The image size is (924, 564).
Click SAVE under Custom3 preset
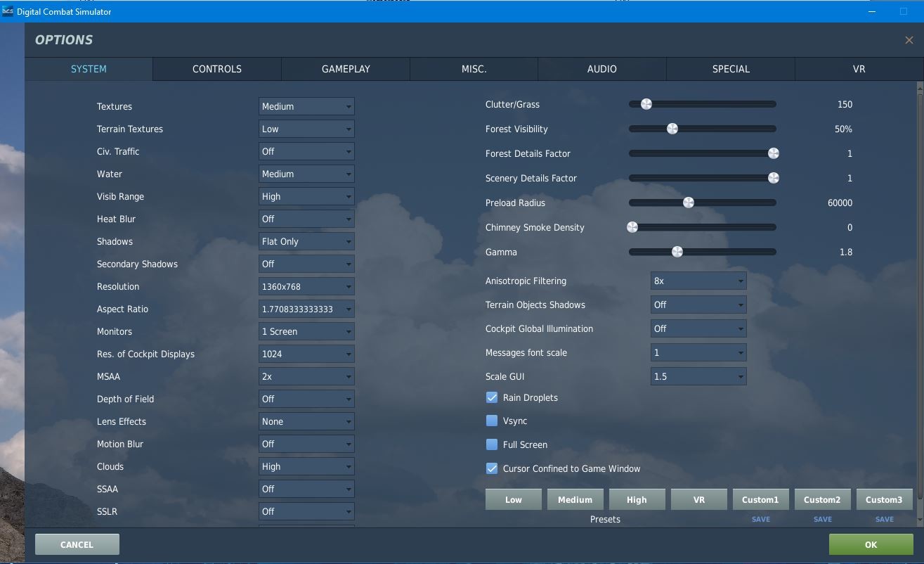(x=885, y=519)
